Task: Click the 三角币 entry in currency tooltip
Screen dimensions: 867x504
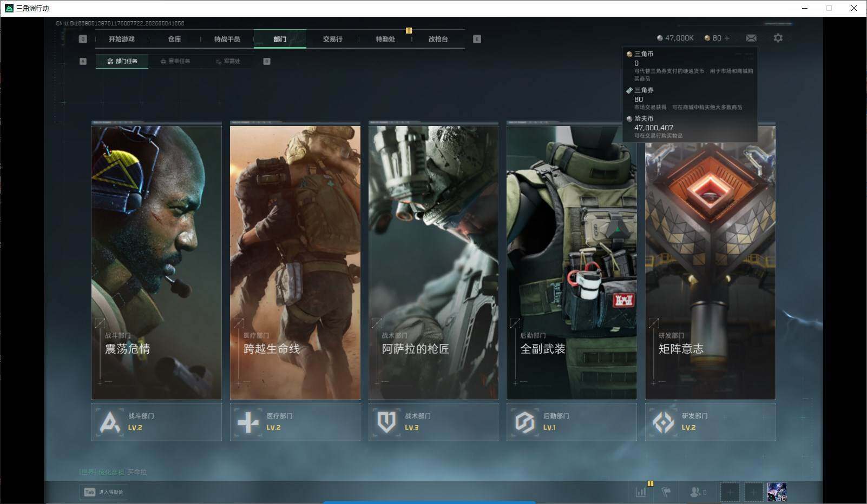Action: click(x=689, y=66)
